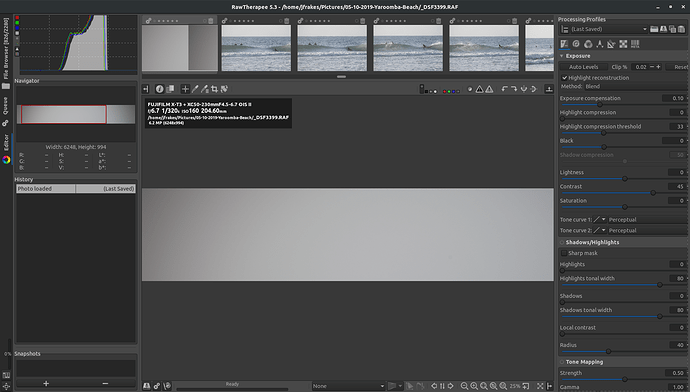Increase Clip % with plus stepper
The image size is (690, 392).
click(658, 67)
